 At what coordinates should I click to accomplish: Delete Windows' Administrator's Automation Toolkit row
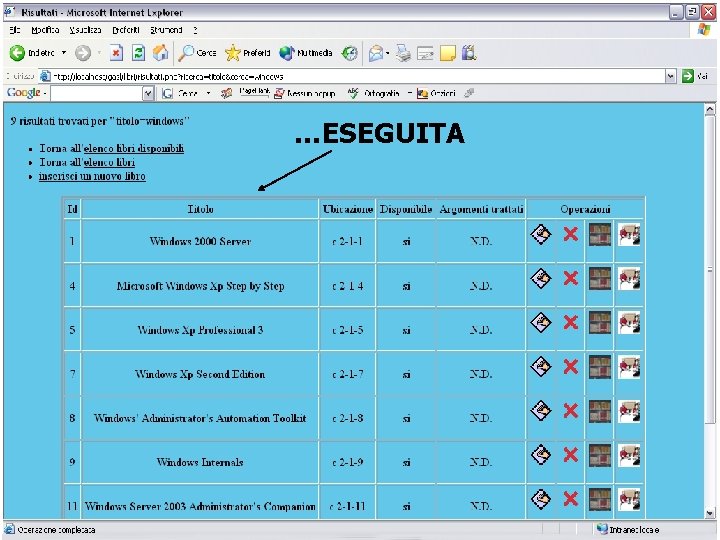tap(570, 411)
